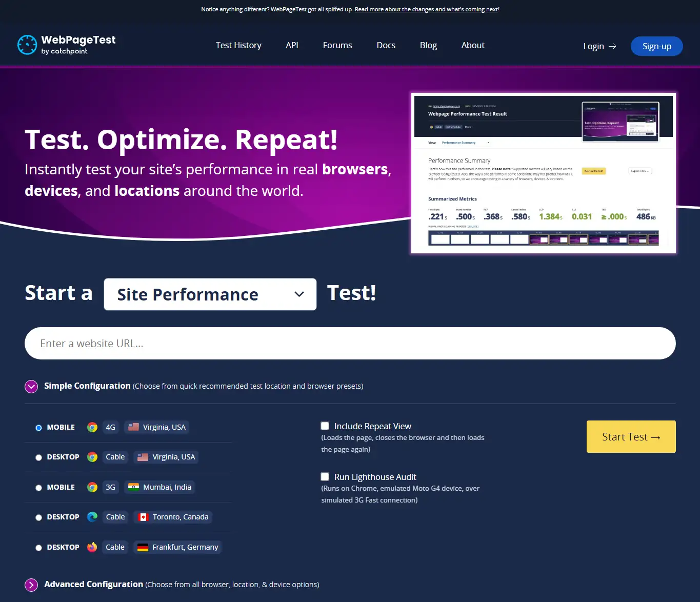Click the USA flag in Desktop Cable Virginia row
The height and width of the screenshot is (602, 700).
coord(143,457)
